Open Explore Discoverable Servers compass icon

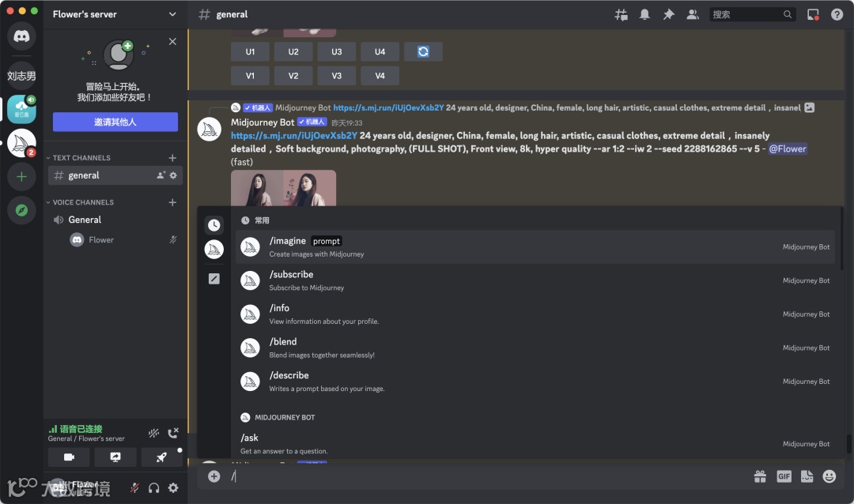point(21,210)
